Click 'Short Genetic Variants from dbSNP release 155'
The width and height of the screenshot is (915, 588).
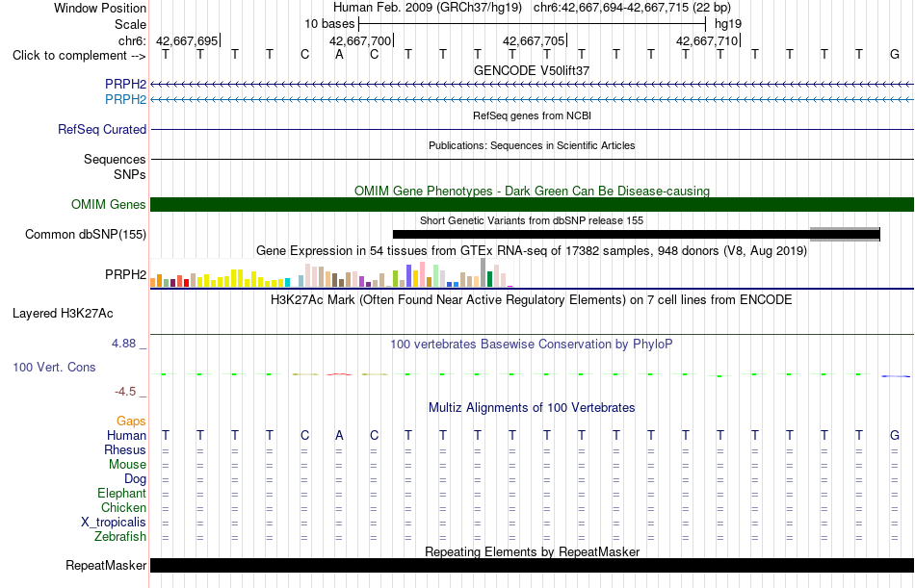pyautogui.click(x=532, y=220)
